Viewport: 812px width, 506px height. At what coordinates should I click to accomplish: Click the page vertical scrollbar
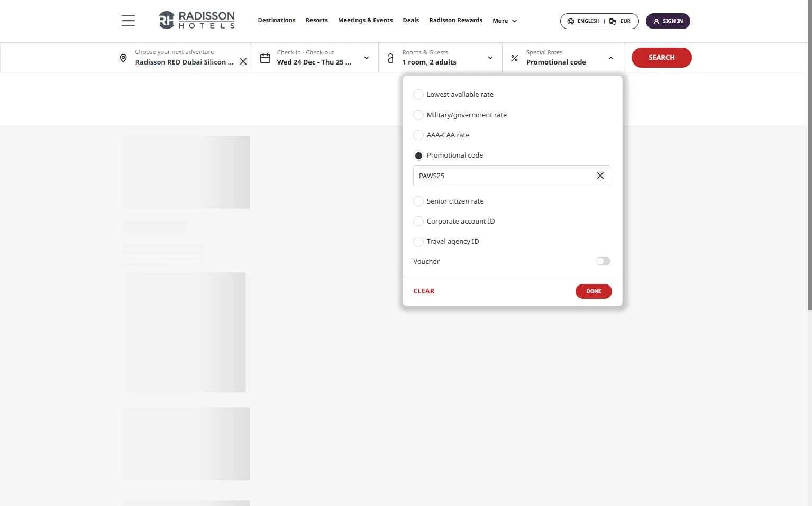809,155
